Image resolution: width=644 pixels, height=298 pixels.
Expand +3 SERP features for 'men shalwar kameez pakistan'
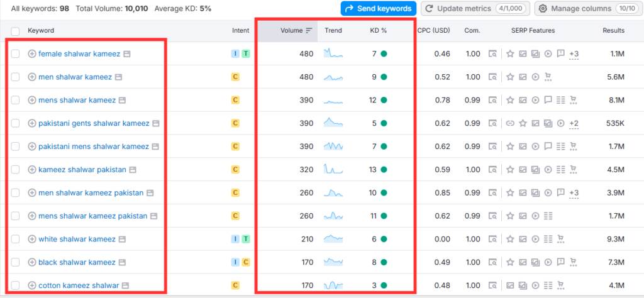coord(574,192)
